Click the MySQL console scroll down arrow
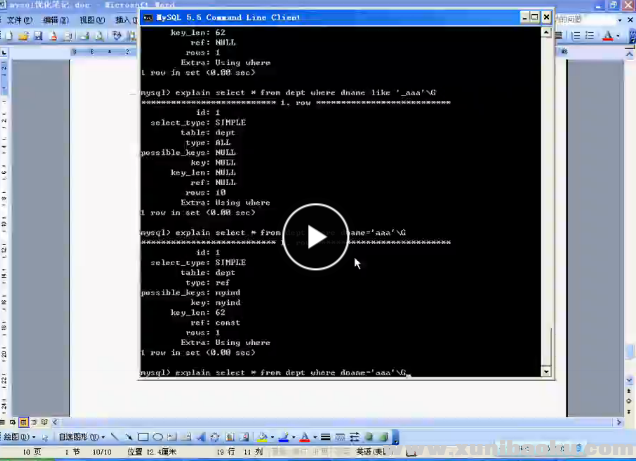 point(546,371)
